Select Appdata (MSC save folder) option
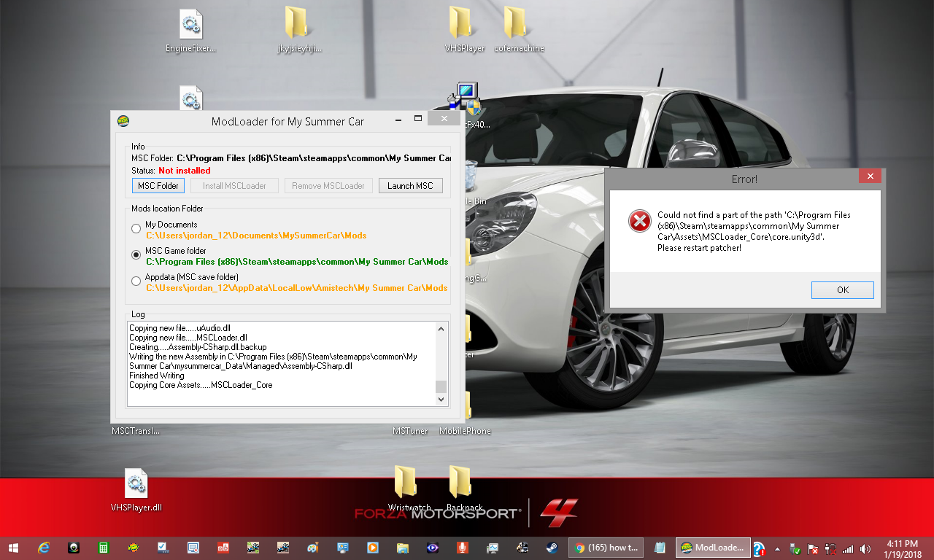Screen dimensions: 934x560 click(x=136, y=281)
